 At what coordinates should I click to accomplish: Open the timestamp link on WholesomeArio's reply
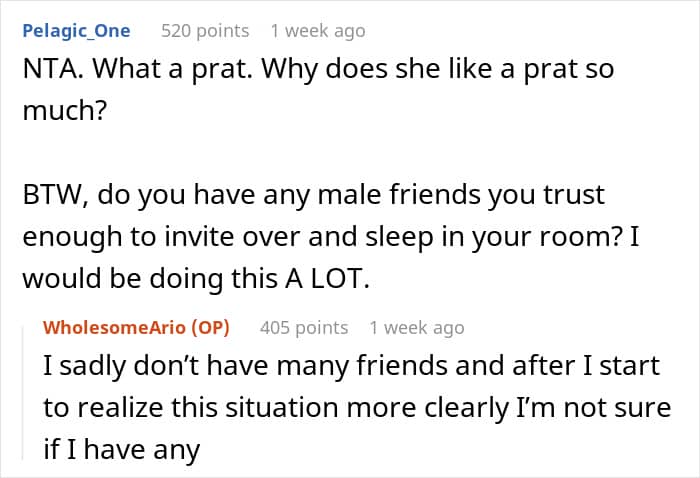point(416,327)
